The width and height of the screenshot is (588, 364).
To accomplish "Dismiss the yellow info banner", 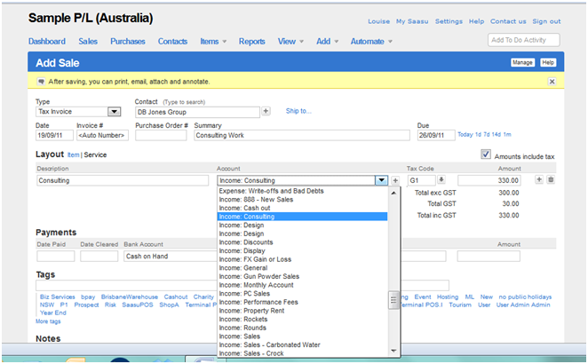I will coord(551,81).
